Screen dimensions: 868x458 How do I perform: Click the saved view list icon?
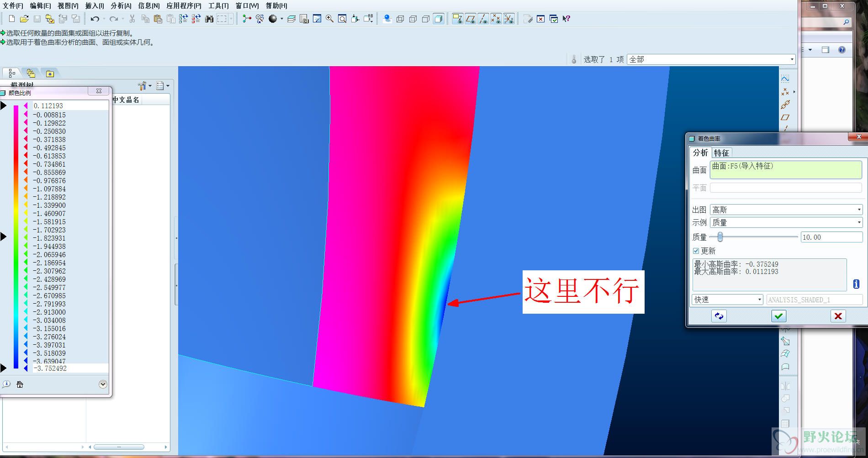pos(368,19)
